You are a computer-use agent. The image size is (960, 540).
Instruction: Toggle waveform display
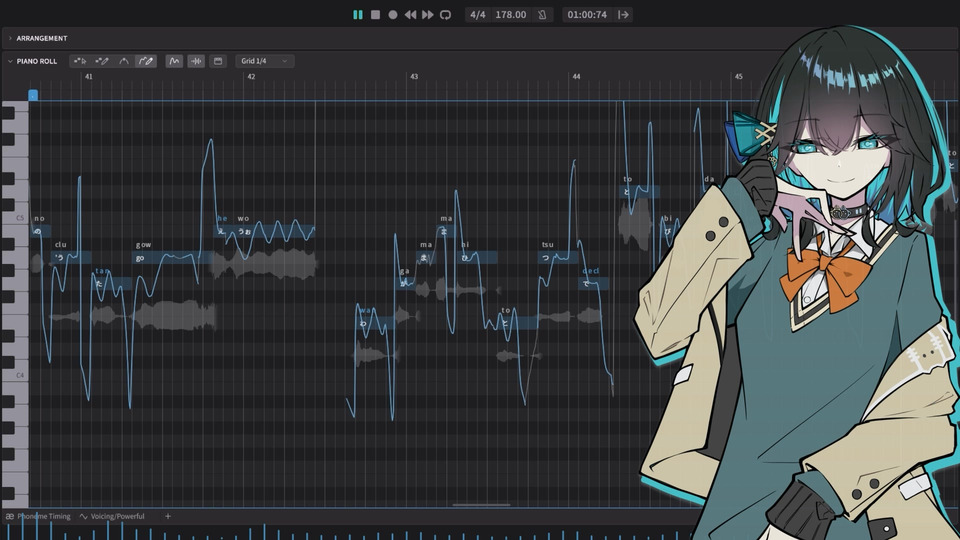point(196,61)
